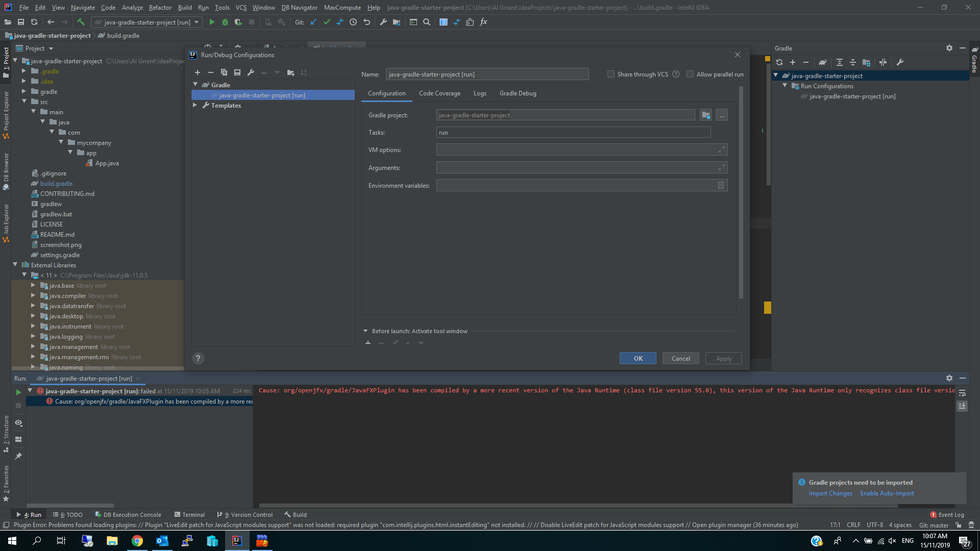Switch to Code Coverage tab
The height and width of the screenshot is (551, 980).
click(x=439, y=93)
